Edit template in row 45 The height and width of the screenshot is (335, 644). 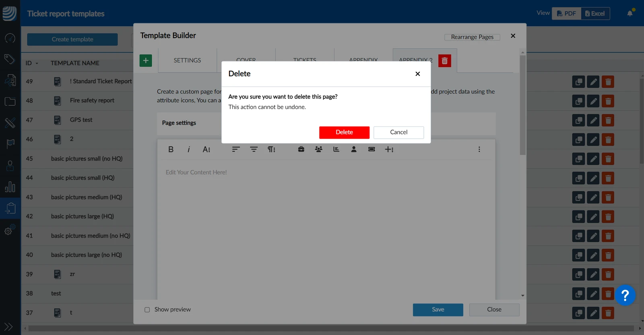coord(593,159)
